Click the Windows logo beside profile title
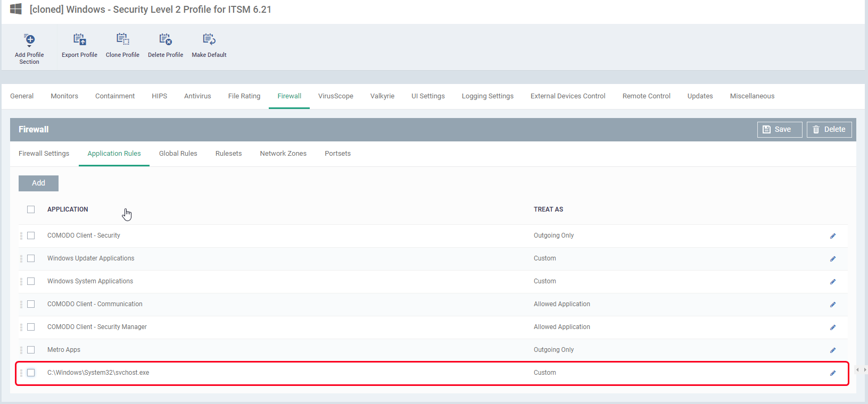Image resolution: width=868 pixels, height=404 pixels. (x=16, y=9)
